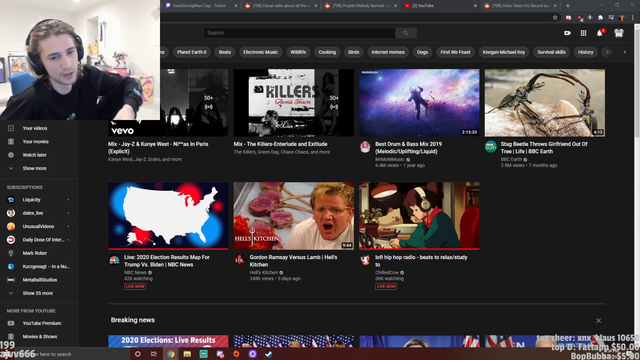Select the Cooking chip

click(x=327, y=52)
